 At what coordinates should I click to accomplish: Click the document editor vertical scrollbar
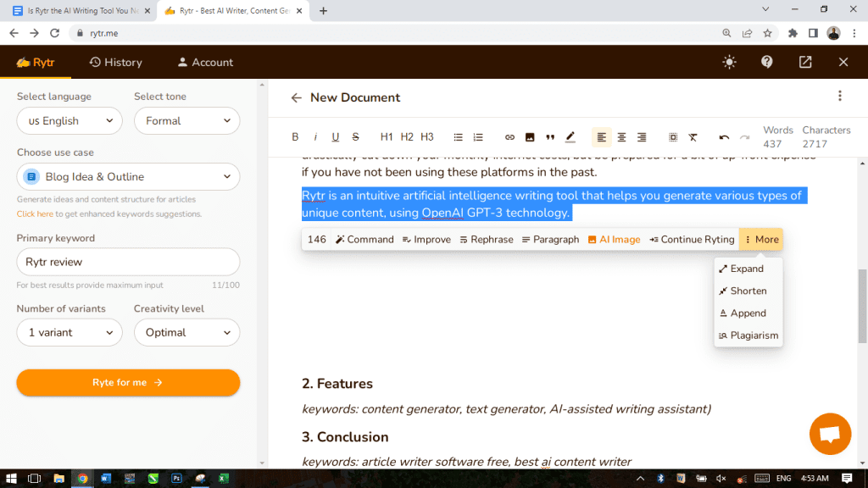862,307
